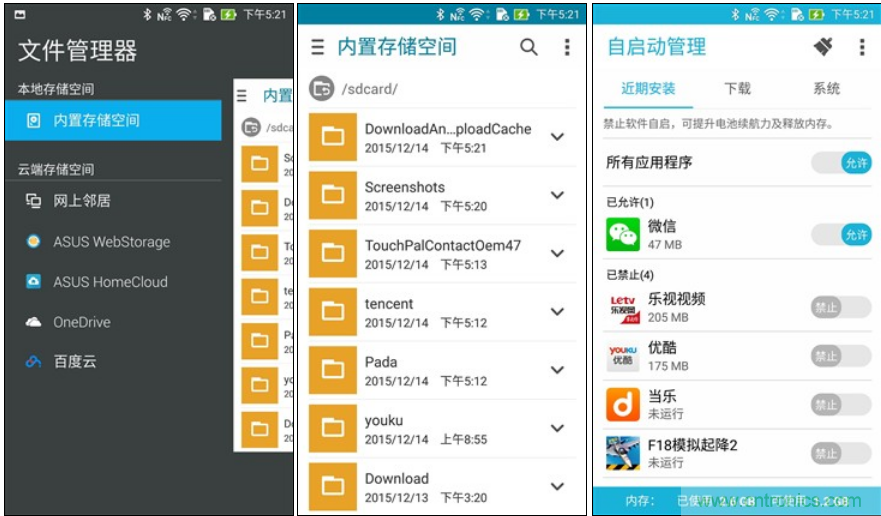The height and width of the screenshot is (516, 881).
Task: Open hamburger menu beside 内置存储空间 title
Action: coord(318,47)
